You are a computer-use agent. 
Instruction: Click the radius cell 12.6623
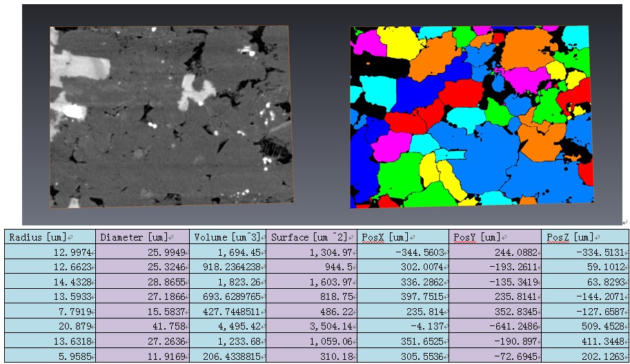tap(50, 267)
